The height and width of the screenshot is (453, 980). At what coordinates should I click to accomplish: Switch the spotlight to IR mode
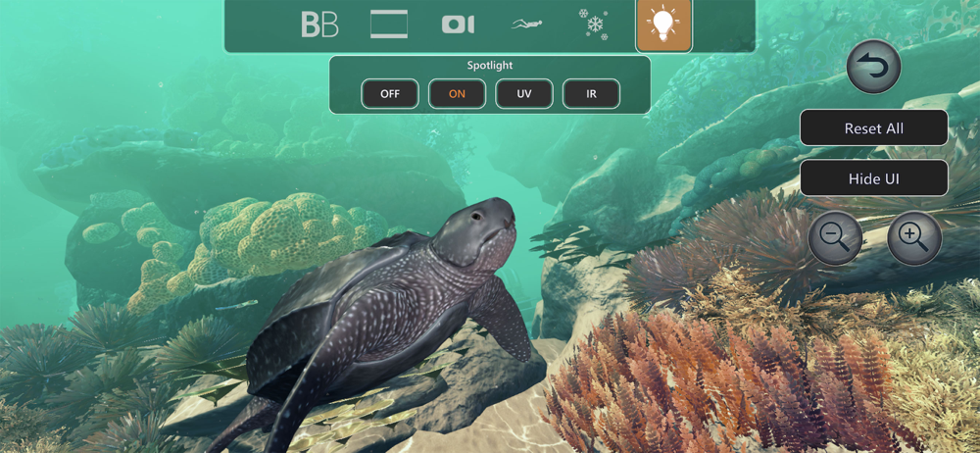(x=591, y=94)
